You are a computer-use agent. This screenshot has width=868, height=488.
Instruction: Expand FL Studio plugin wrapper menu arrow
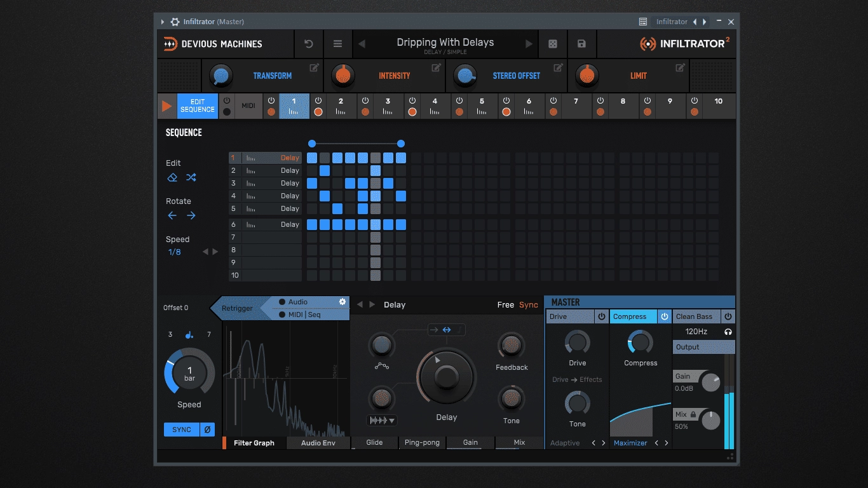[x=163, y=22]
